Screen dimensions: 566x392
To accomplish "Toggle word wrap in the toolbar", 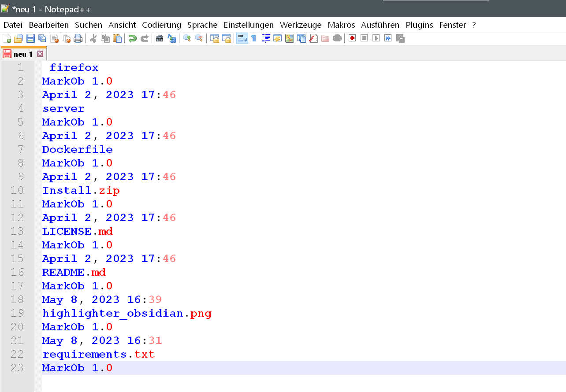I will click(x=242, y=38).
